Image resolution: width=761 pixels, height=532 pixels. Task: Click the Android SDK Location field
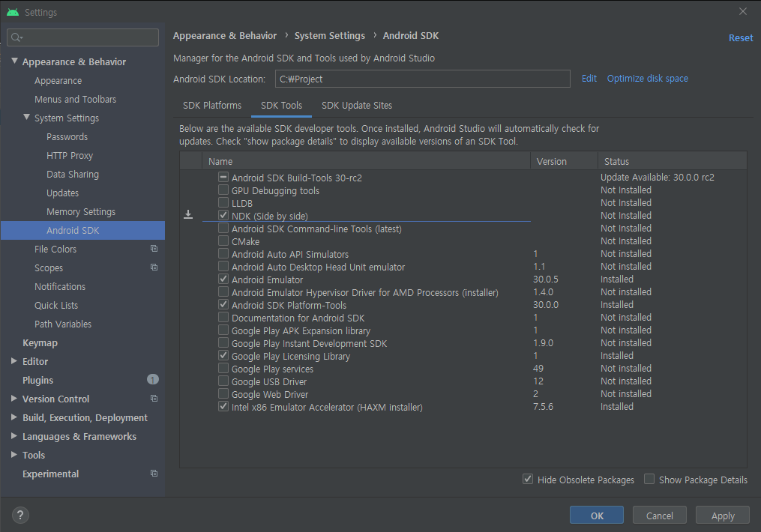pos(422,79)
